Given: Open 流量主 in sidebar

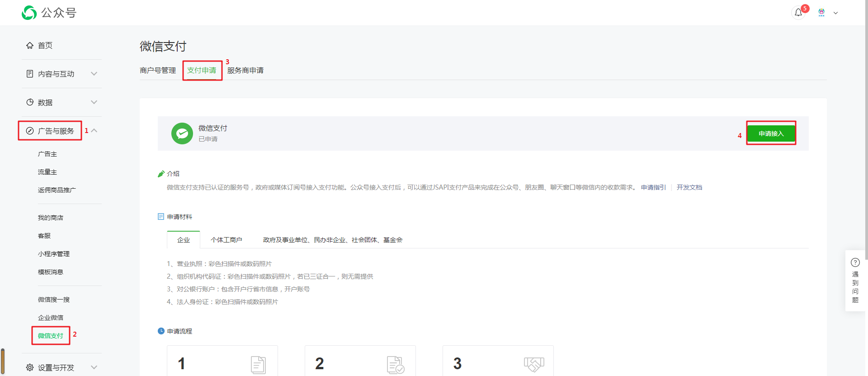Looking at the screenshot, I should (47, 172).
